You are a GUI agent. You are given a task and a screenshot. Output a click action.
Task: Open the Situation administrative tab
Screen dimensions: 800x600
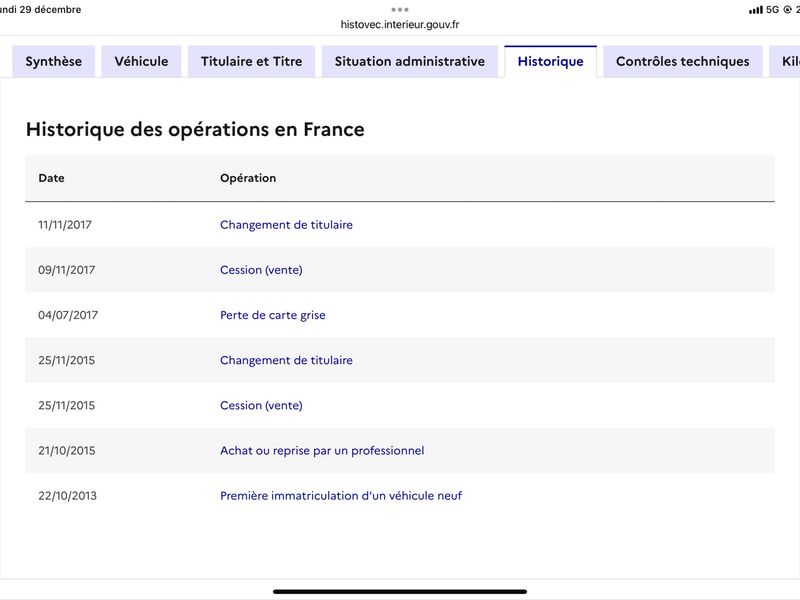pyautogui.click(x=410, y=61)
